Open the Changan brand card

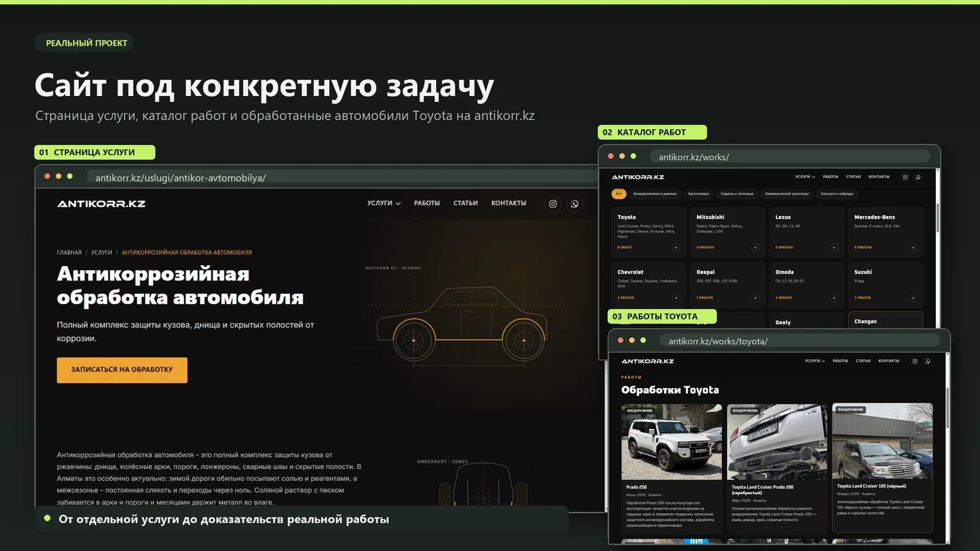click(x=886, y=320)
